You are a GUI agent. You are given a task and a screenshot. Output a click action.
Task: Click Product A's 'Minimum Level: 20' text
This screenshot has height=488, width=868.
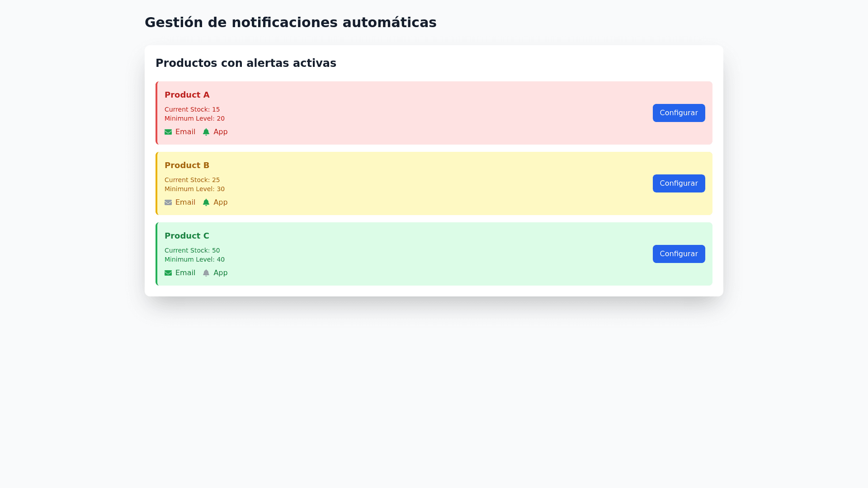194,118
